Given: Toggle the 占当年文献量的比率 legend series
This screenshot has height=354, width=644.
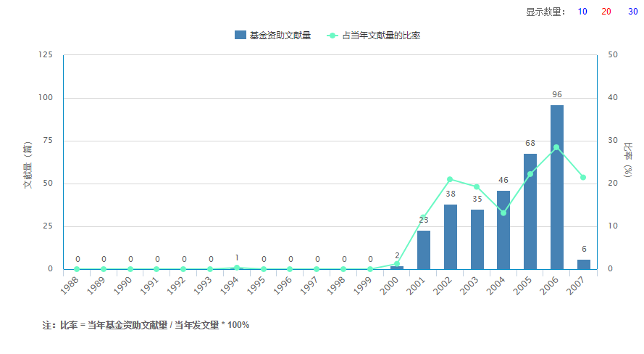Looking at the screenshot, I should (373, 36).
